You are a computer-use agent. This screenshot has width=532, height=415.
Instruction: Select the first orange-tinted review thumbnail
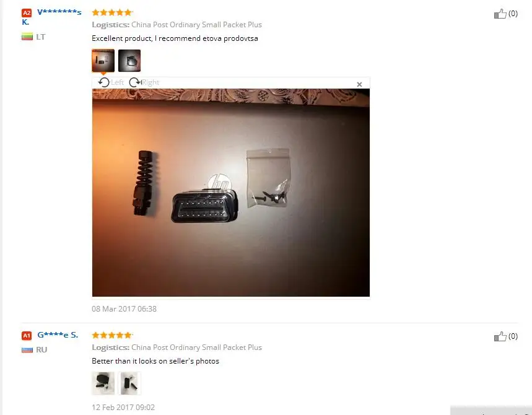[x=103, y=61]
